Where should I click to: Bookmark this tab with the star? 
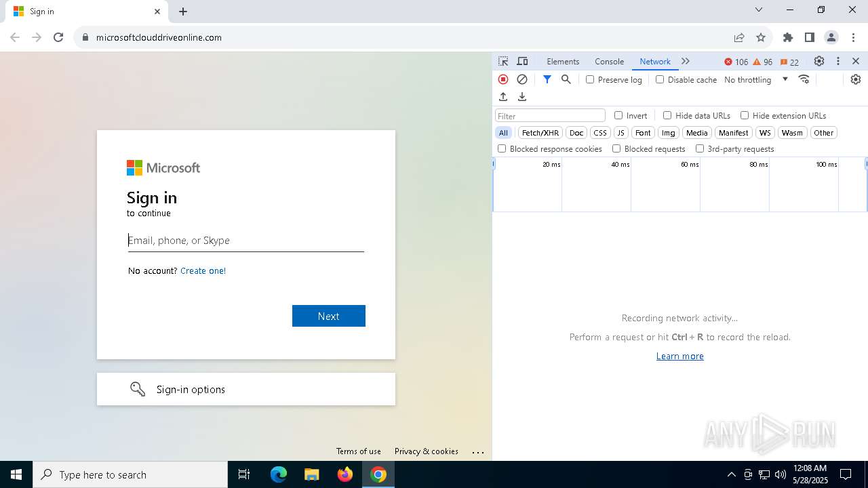click(x=761, y=37)
